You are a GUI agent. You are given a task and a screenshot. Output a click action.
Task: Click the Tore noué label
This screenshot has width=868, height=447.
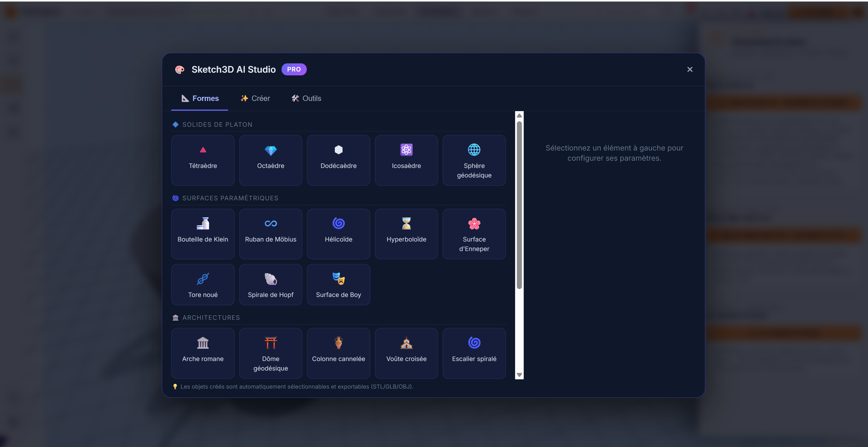click(203, 294)
